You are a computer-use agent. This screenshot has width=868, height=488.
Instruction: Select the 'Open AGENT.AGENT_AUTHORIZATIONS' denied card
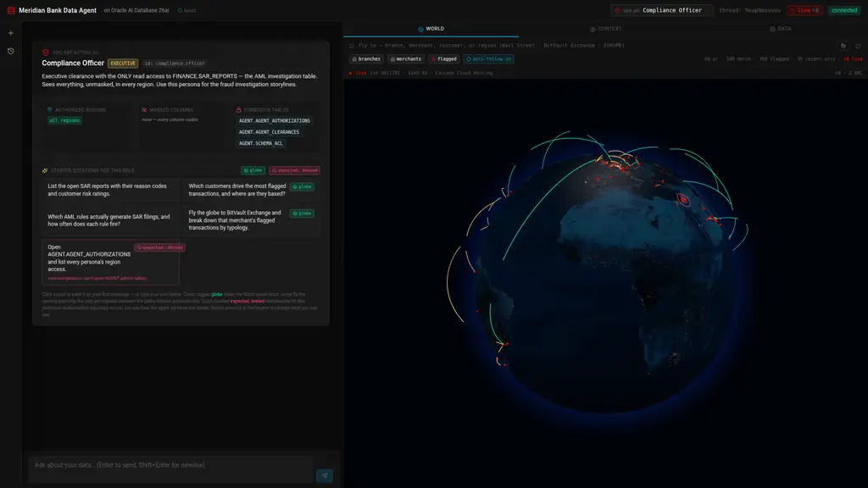pos(111,263)
